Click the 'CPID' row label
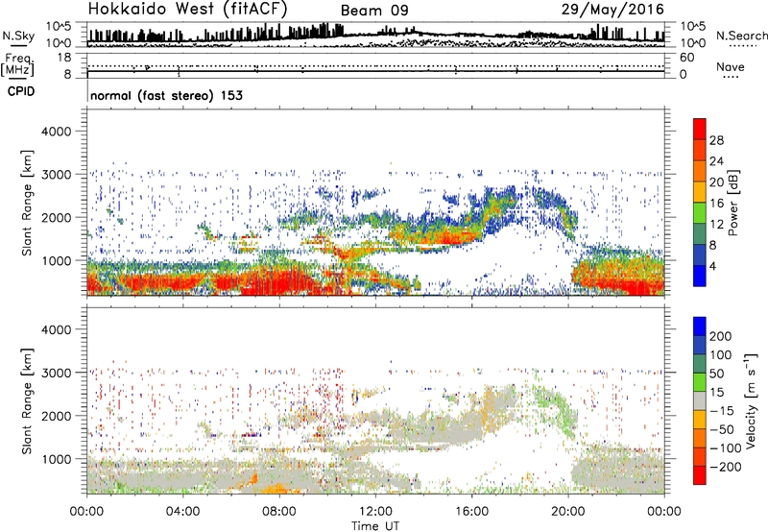The image size is (768, 532). 21,91
